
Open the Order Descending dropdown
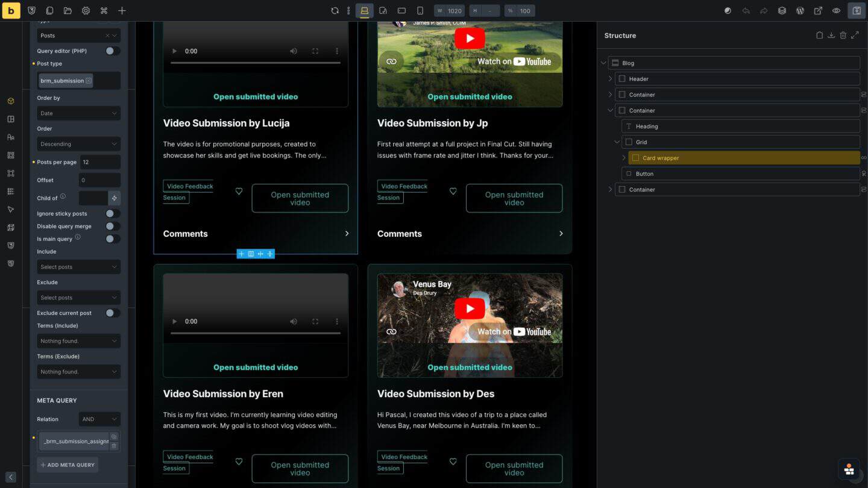pyautogui.click(x=79, y=144)
